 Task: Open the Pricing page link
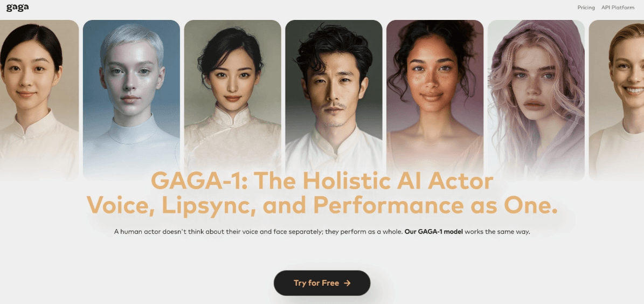coord(586,8)
